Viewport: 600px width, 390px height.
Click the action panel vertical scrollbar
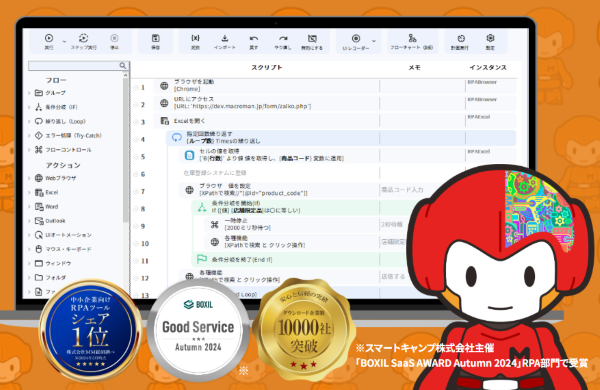coord(125,151)
